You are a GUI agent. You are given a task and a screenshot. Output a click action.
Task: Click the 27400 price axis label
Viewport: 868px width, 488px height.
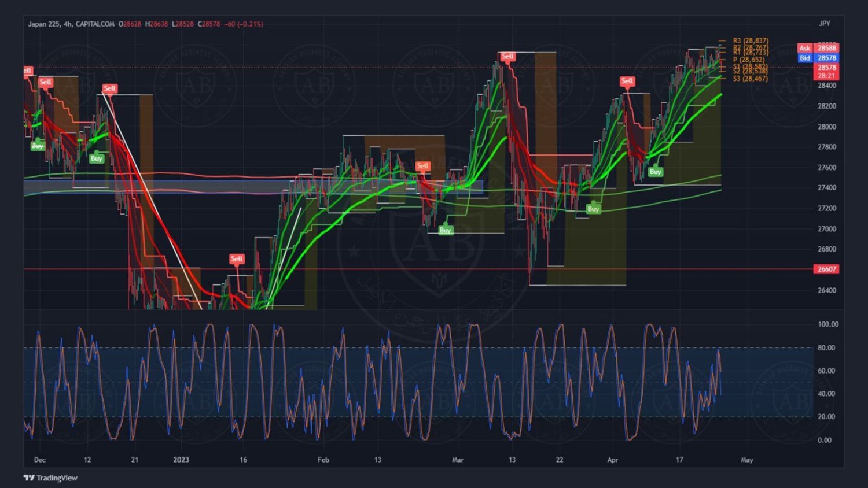pos(827,188)
